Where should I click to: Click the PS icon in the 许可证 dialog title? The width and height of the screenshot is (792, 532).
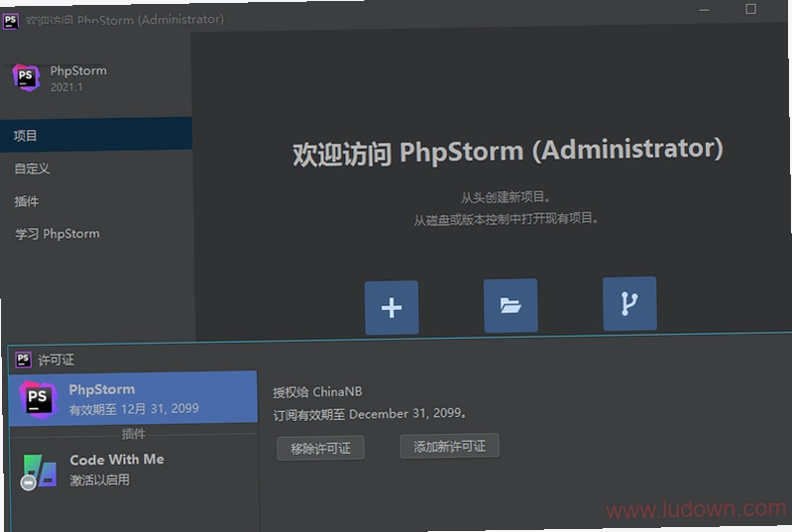[23, 359]
